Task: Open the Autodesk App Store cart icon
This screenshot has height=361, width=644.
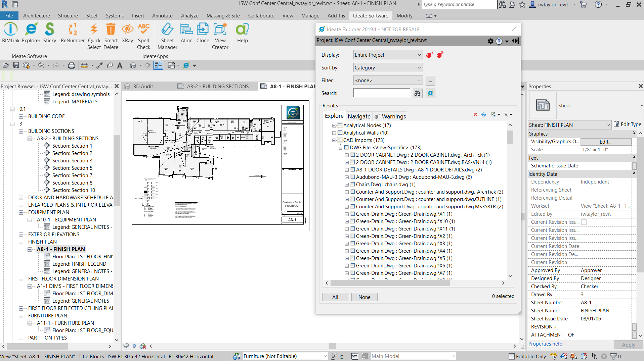Action: 584,5
